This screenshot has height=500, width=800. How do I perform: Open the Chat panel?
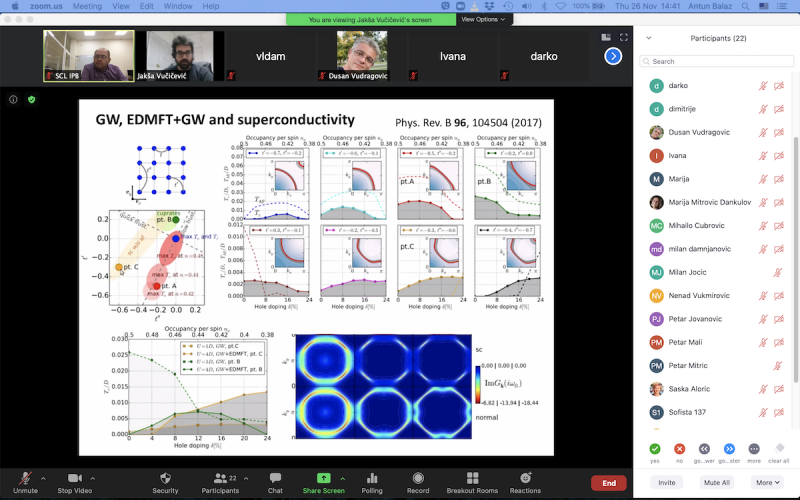(x=275, y=483)
